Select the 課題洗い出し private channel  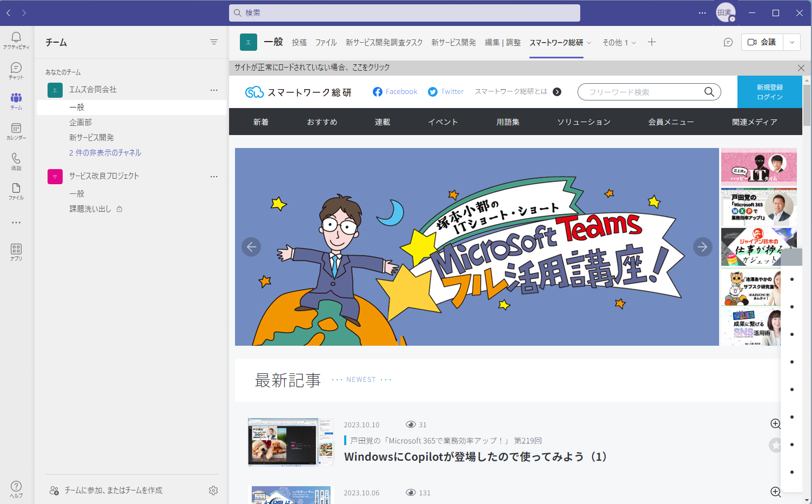pyautogui.click(x=132, y=209)
